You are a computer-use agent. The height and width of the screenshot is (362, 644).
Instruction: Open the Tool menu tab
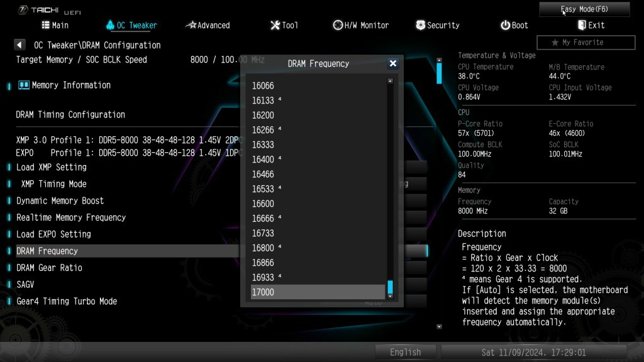point(284,25)
